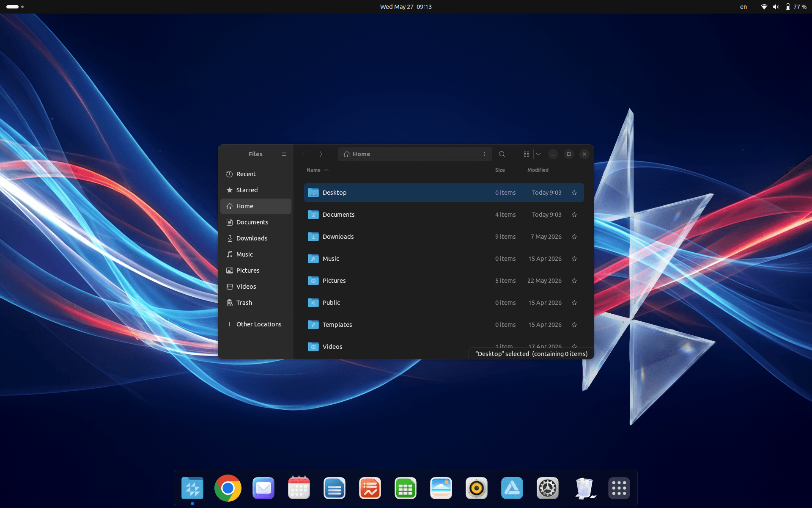Select the Templates folder icon
This screenshot has width=812, height=508.
coord(313,325)
